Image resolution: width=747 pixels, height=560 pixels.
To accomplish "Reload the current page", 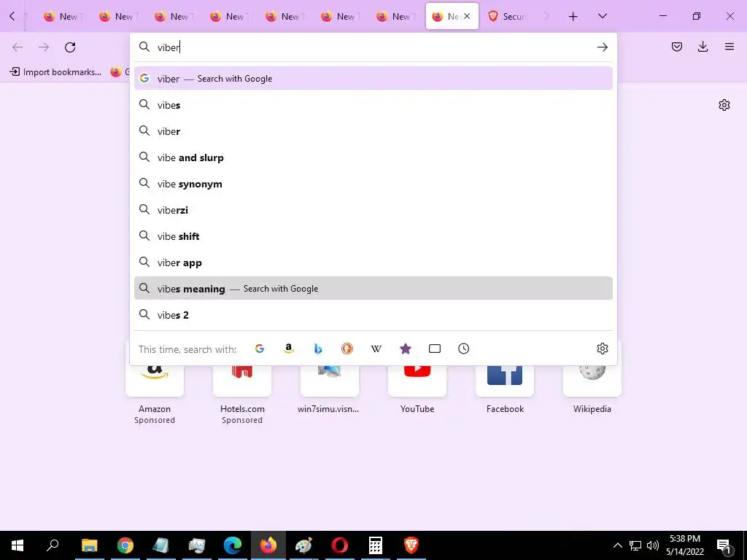I will (x=70, y=47).
